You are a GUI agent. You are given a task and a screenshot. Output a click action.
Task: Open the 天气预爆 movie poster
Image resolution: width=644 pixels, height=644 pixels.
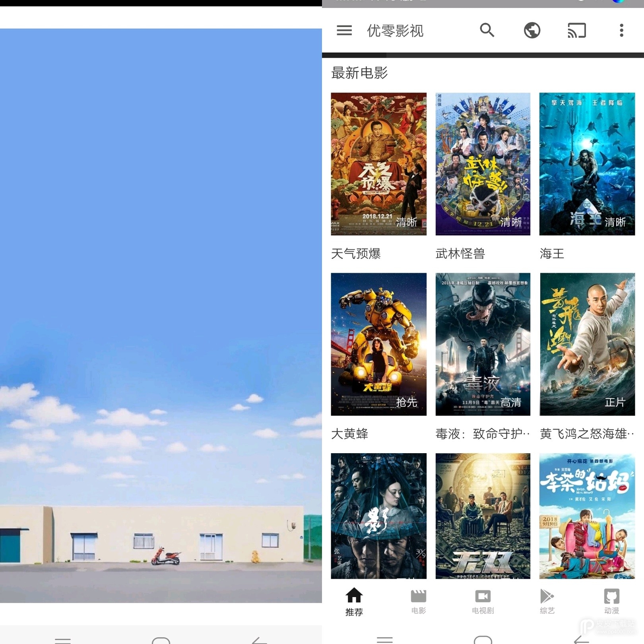[378, 164]
